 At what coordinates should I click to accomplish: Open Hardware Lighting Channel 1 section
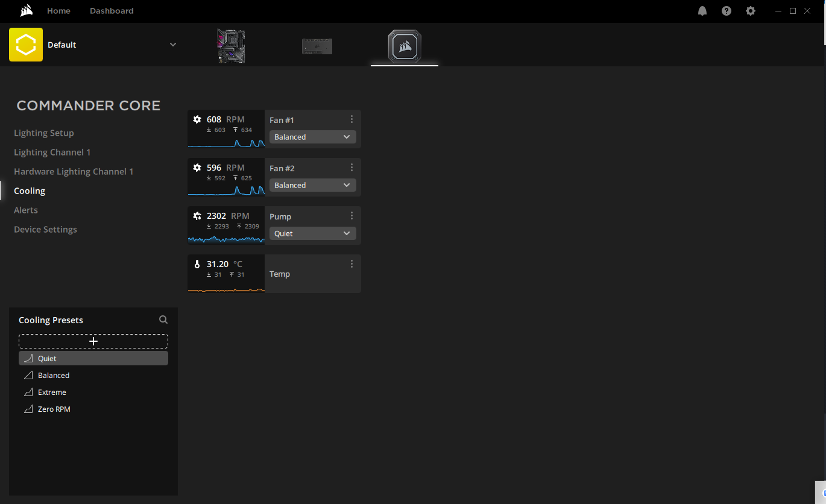tap(74, 171)
